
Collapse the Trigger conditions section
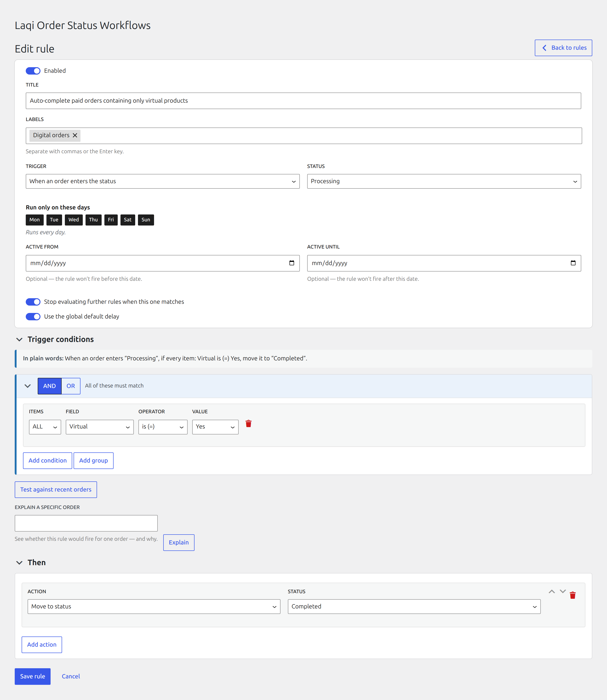click(19, 340)
